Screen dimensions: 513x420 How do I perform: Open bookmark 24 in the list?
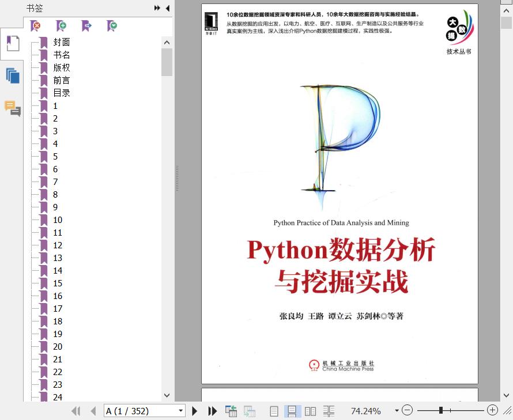point(58,397)
